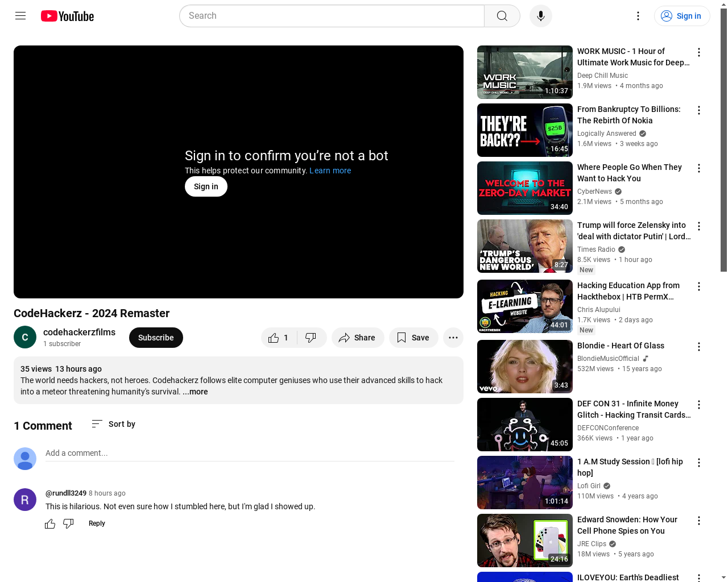Click the search magnifier button
The width and height of the screenshot is (728, 582).
click(502, 16)
